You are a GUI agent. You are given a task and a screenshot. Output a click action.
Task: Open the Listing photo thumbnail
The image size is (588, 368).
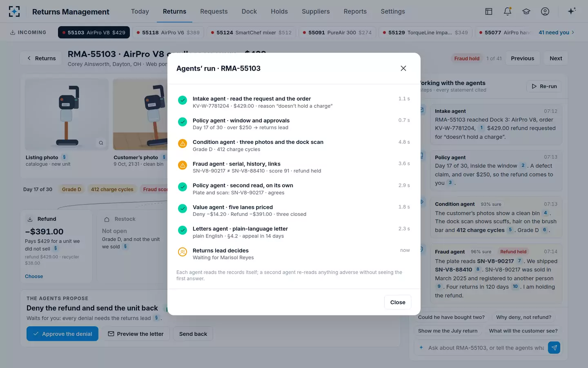point(67,114)
